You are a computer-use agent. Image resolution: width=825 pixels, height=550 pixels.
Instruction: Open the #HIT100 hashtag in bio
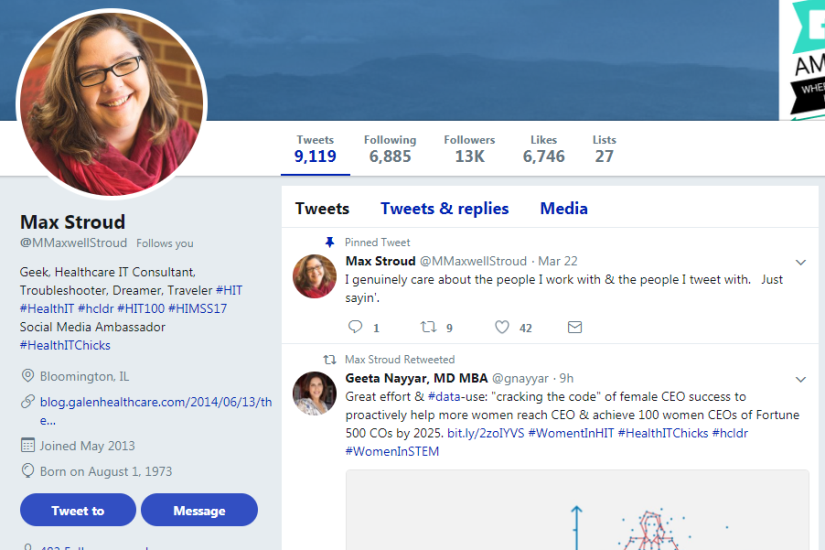pyautogui.click(x=141, y=308)
